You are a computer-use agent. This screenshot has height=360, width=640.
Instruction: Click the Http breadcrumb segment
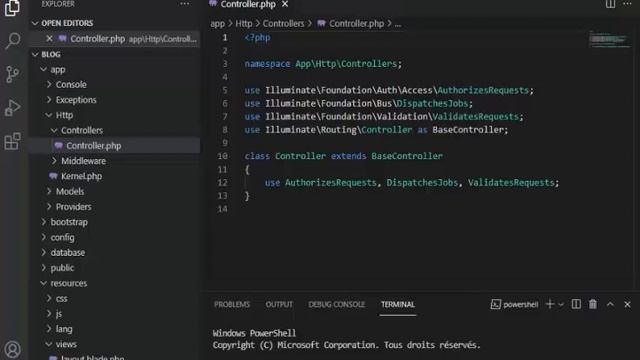click(244, 24)
